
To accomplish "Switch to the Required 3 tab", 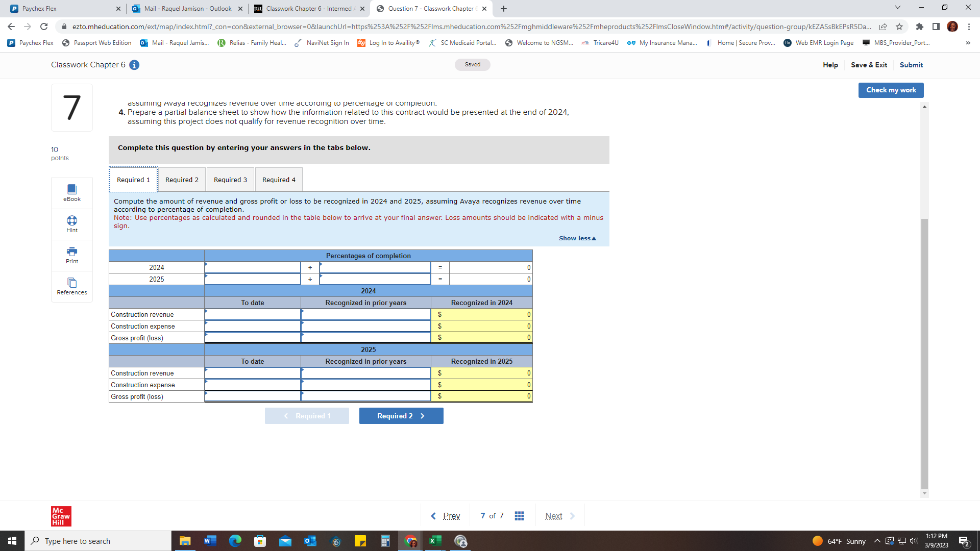I will [x=230, y=180].
